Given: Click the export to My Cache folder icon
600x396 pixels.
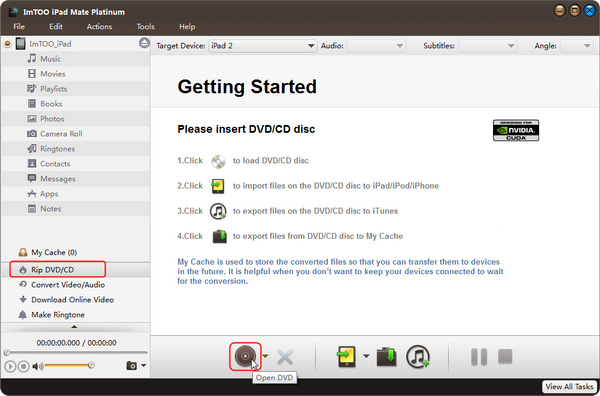Looking at the screenshot, I should tap(387, 357).
